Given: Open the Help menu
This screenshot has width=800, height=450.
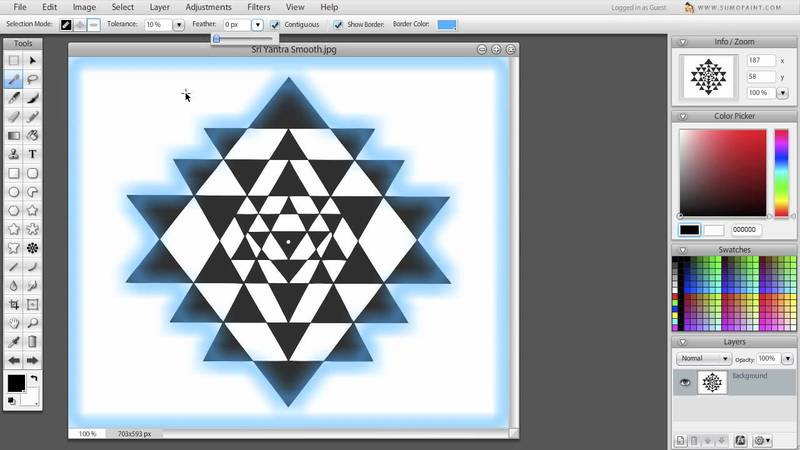Looking at the screenshot, I should click(329, 7).
